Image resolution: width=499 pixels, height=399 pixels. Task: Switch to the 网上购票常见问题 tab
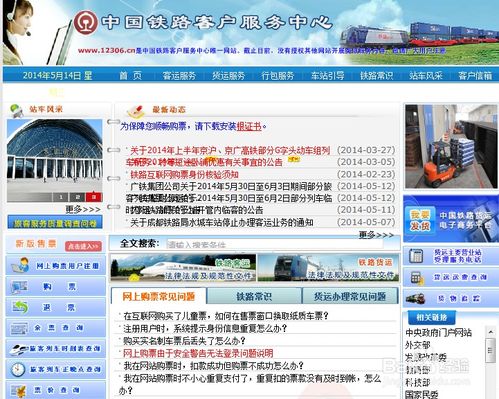159,296
